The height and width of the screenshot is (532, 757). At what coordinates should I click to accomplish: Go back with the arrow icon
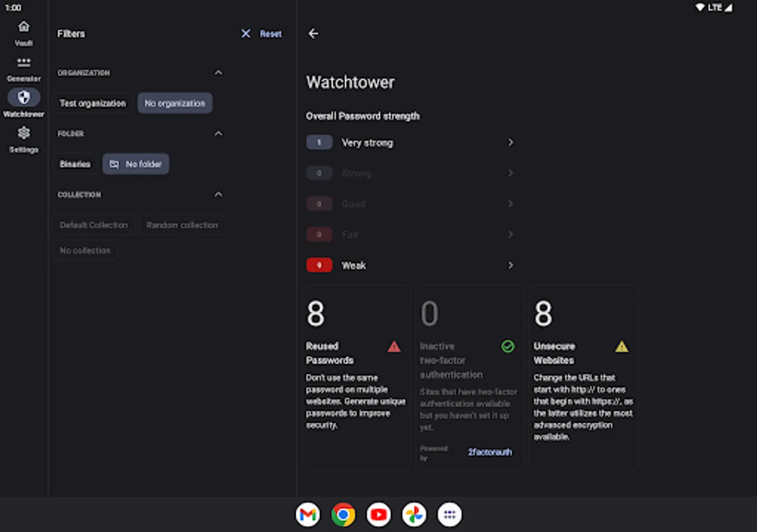(x=313, y=34)
